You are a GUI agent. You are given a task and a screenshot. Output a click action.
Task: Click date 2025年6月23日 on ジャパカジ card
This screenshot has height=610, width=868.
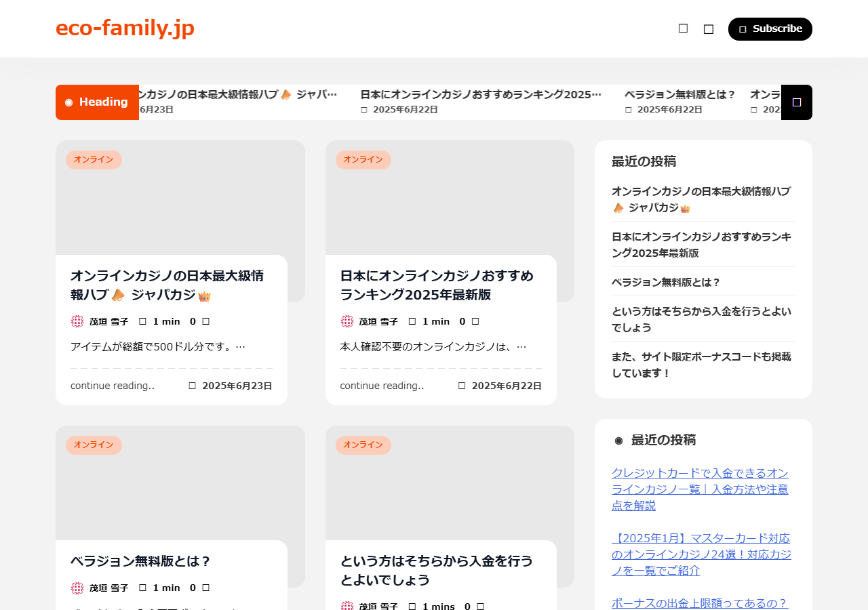(237, 386)
